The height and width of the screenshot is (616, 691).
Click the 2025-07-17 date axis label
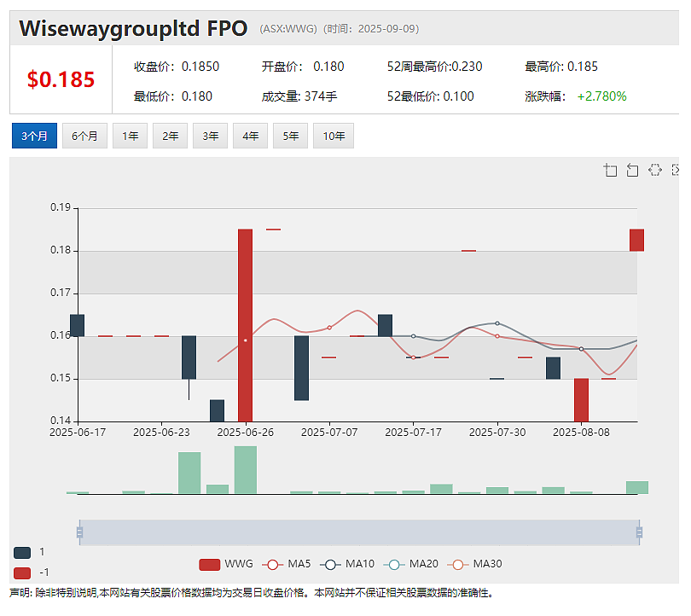coord(414,433)
